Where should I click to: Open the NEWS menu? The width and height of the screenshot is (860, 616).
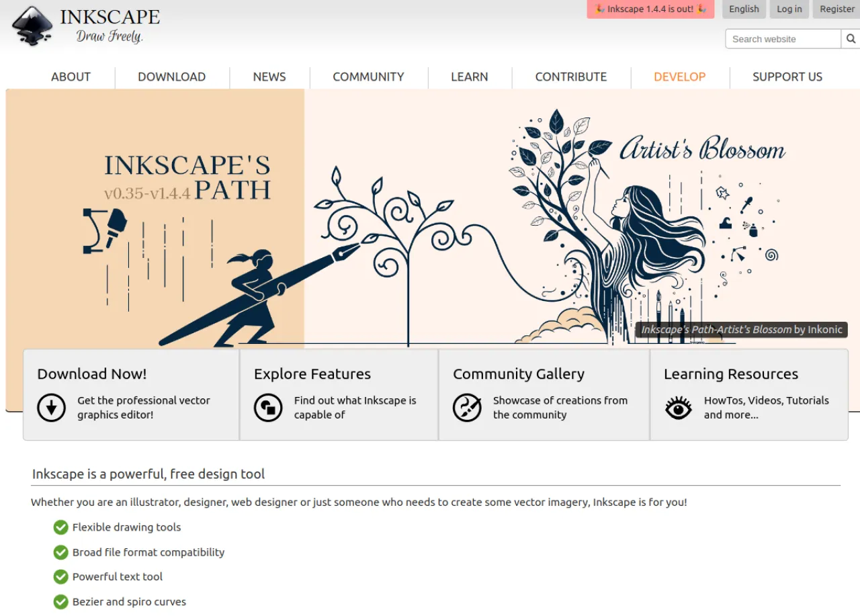[x=269, y=77]
